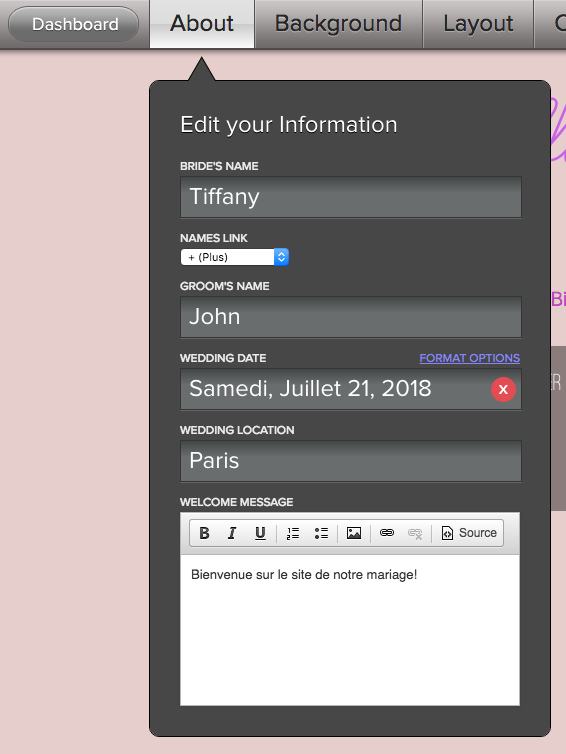Screen dimensions: 566x754
Task: Edit the Wedding Location field with Paris
Action: [x=351, y=461]
